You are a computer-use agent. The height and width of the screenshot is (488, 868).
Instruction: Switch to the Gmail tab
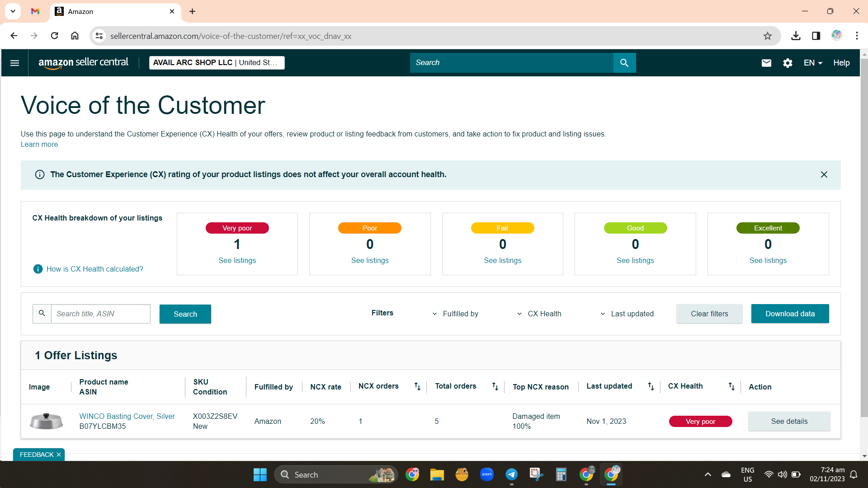[35, 11]
